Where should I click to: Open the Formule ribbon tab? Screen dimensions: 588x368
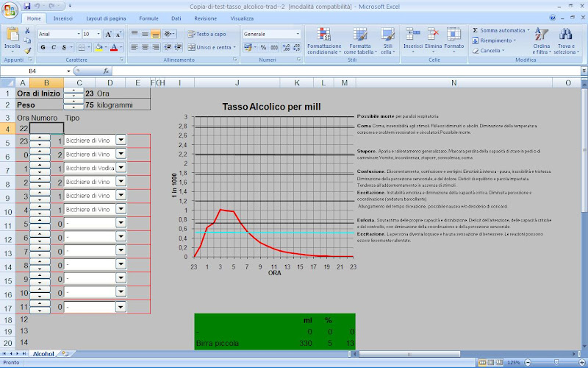point(148,18)
